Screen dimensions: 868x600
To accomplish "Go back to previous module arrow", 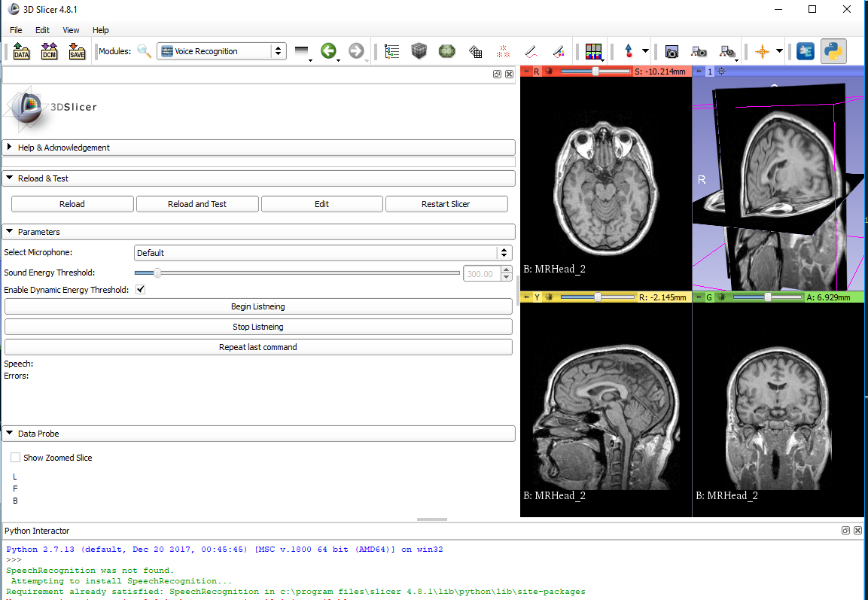I will 328,51.
